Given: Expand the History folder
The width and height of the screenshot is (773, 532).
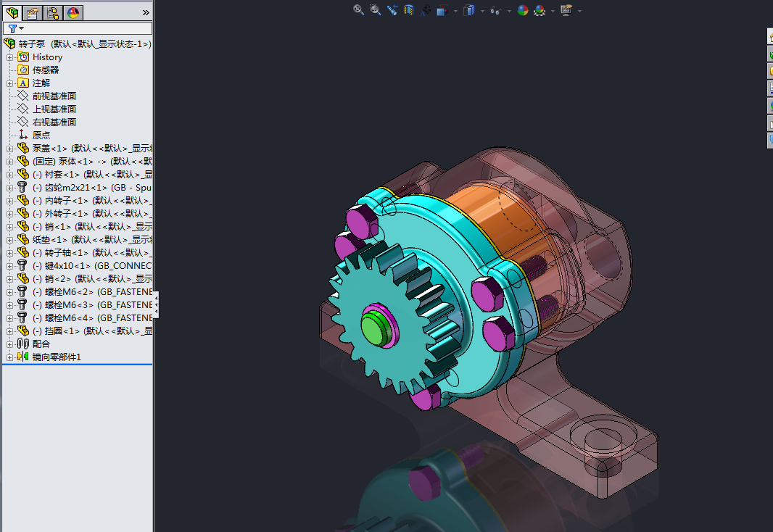Looking at the screenshot, I should [9, 58].
